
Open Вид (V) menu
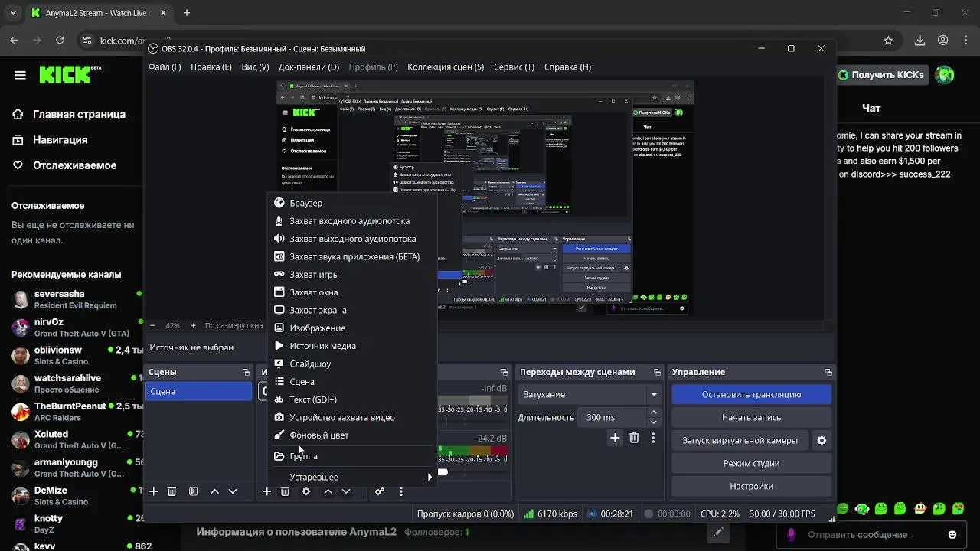click(x=255, y=67)
